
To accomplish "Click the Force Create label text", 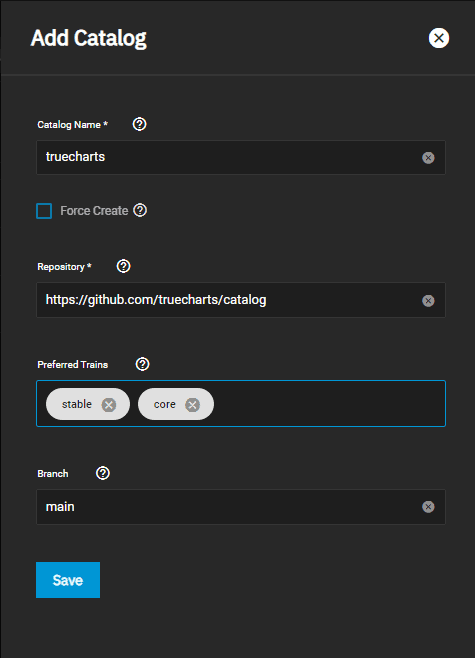I will 94,211.
